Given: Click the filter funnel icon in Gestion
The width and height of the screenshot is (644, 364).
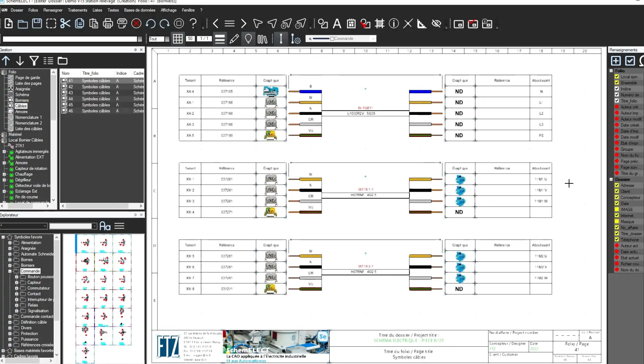Looking at the screenshot, I should 34,61.
